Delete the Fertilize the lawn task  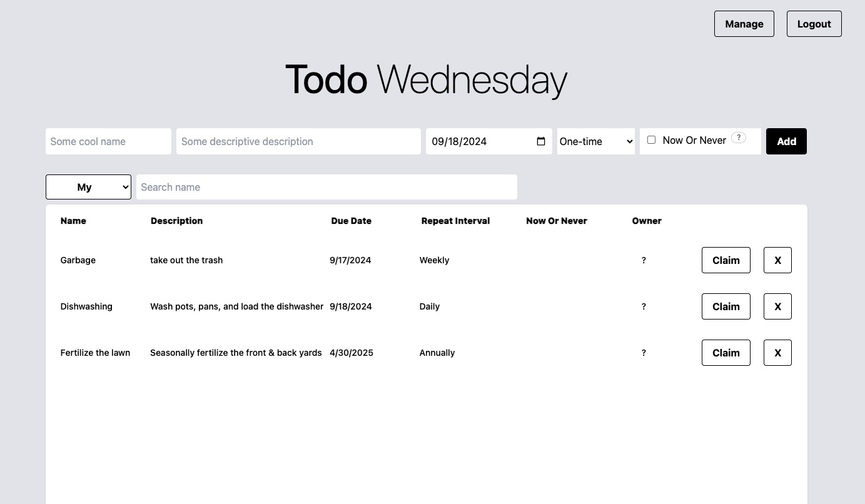777,353
